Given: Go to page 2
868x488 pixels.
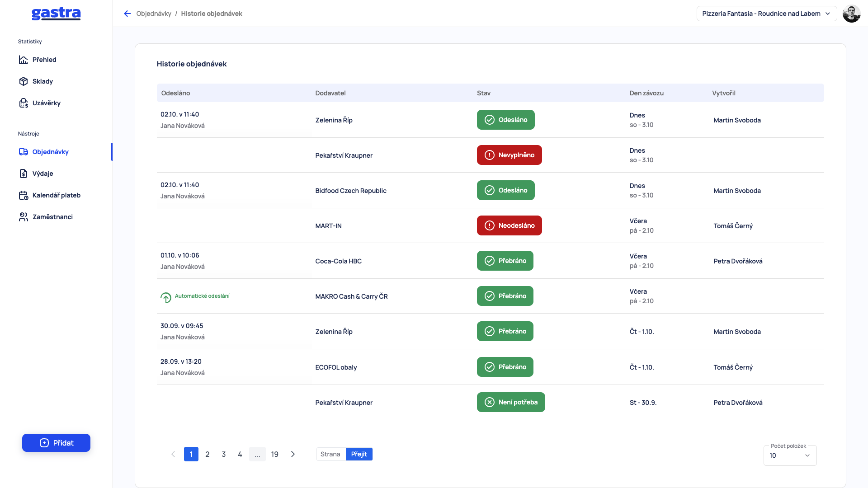Looking at the screenshot, I should (208, 454).
